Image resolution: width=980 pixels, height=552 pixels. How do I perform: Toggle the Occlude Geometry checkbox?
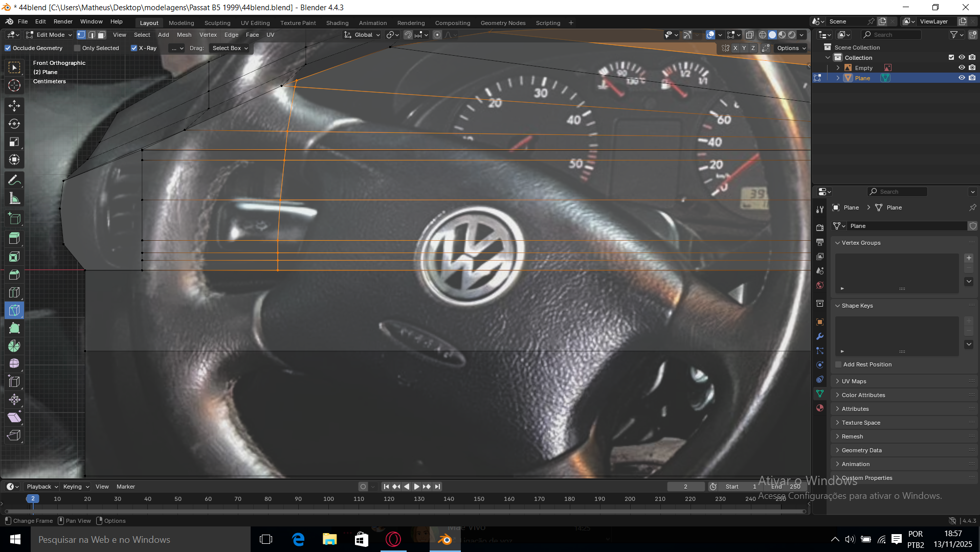tap(8, 48)
